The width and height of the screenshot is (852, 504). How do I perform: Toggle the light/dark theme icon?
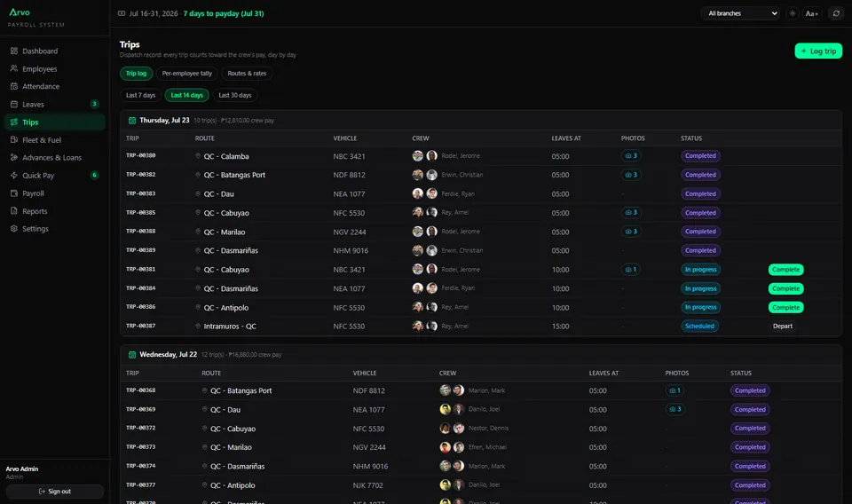pyautogui.click(x=793, y=13)
